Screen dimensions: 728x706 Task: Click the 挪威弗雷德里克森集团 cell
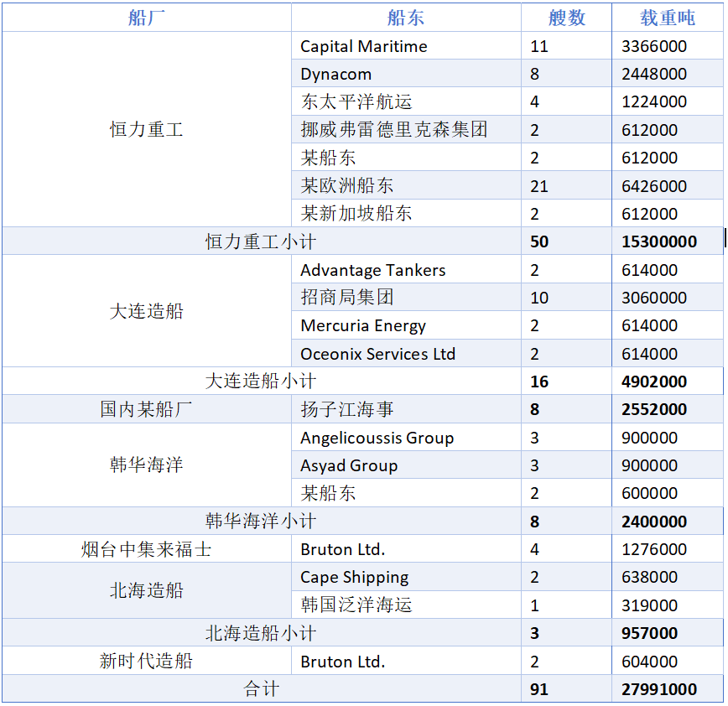[393, 130]
